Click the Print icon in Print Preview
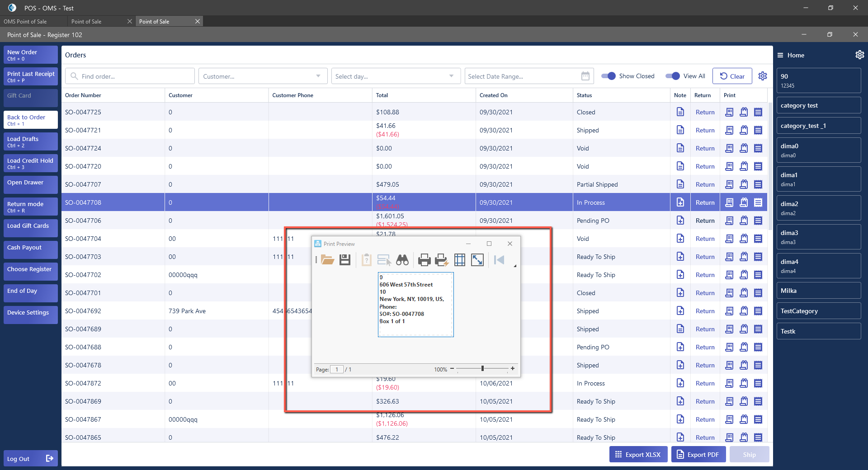 424,260
